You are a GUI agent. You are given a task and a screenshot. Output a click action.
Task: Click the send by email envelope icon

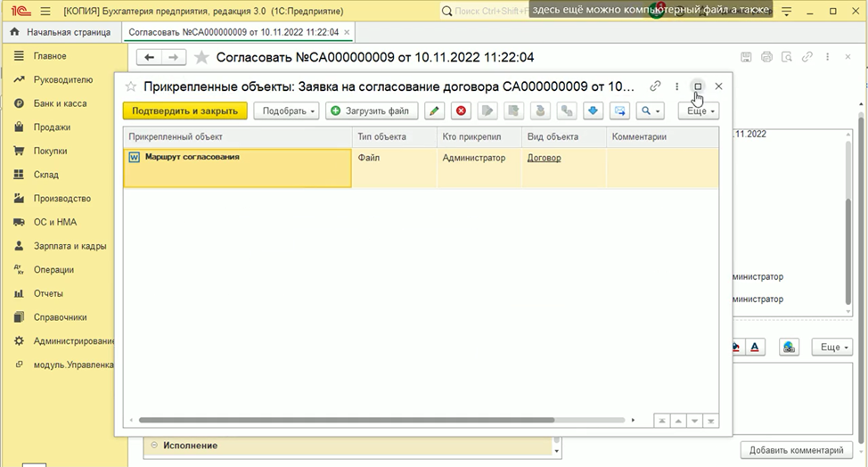coord(619,111)
